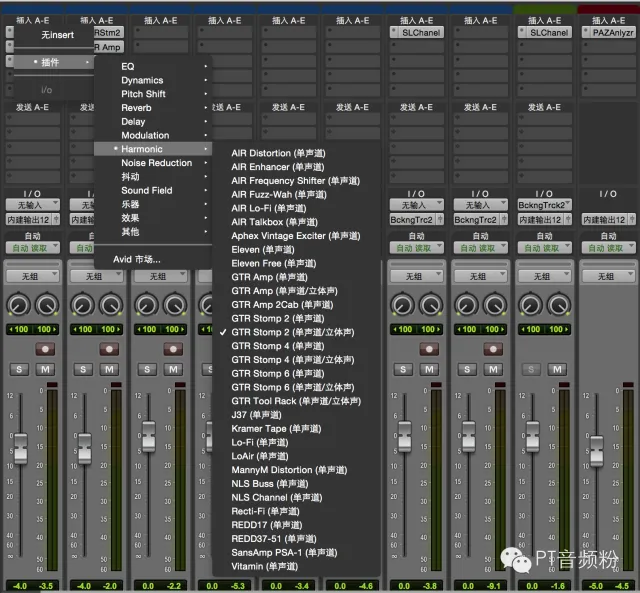Viewport: 640px width, 593px height.
Task: Solo the channel reading -4.0 / -3.5
Action: click(x=19, y=370)
